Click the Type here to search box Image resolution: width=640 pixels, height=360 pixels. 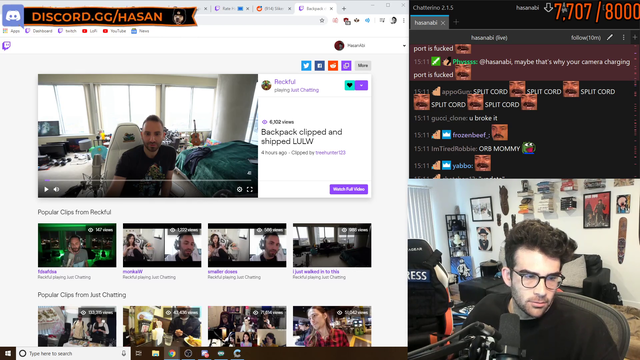pyautogui.click(x=73, y=353)
